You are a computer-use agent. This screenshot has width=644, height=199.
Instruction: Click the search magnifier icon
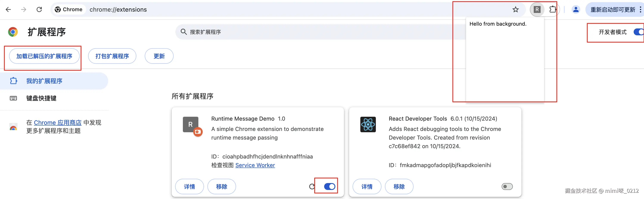pyautogui.click(x=184, y=32)
